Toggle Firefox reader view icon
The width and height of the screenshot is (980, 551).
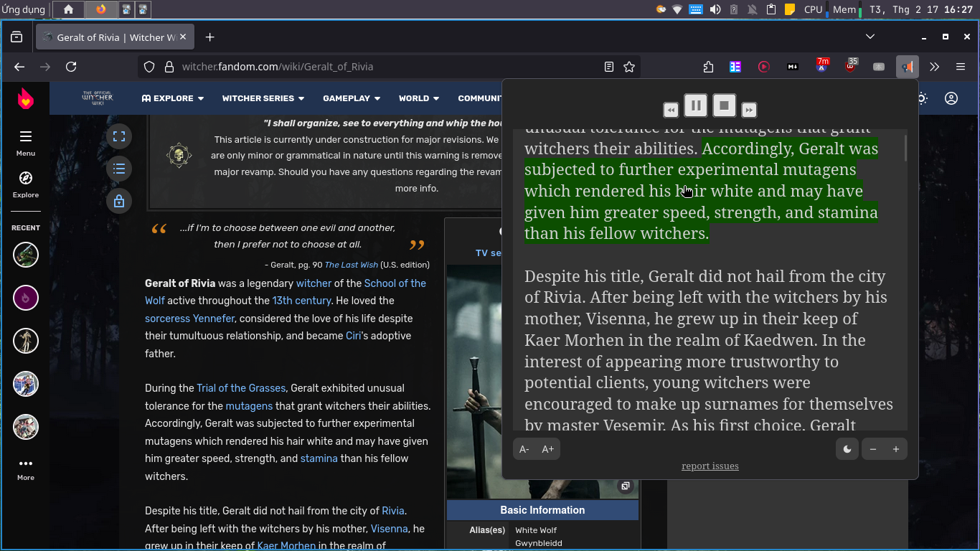coord(609,67)
